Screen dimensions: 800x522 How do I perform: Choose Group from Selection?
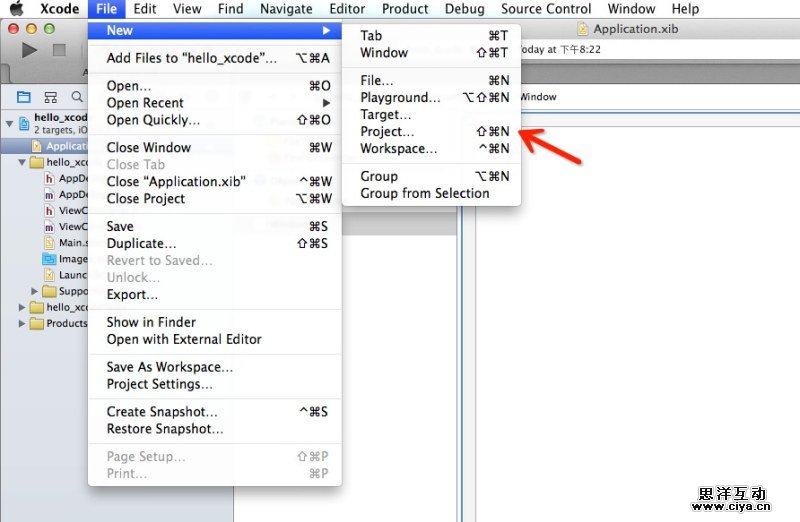(431, 193)
